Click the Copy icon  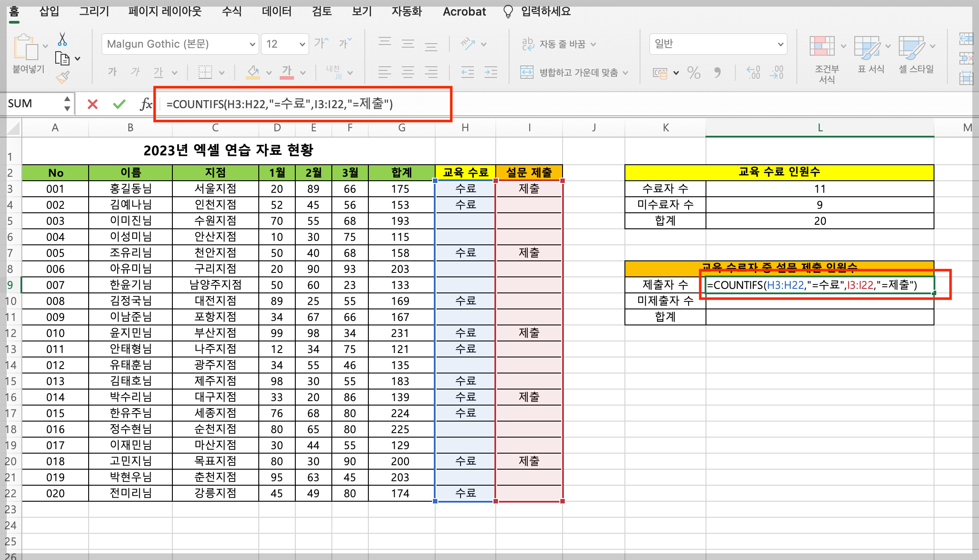pyautogui.click(x=62, y=58)
